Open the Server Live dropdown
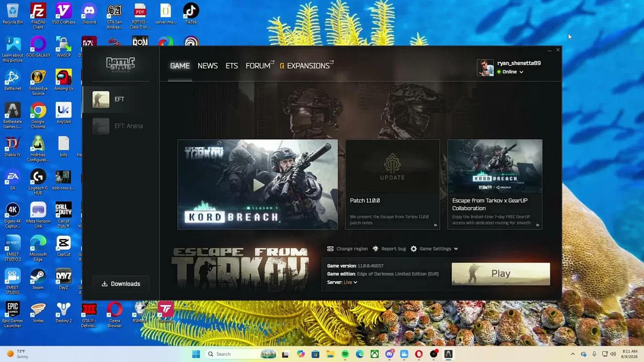Image resolution: width=644 pixels, height=362 pixels. (350, 283)
